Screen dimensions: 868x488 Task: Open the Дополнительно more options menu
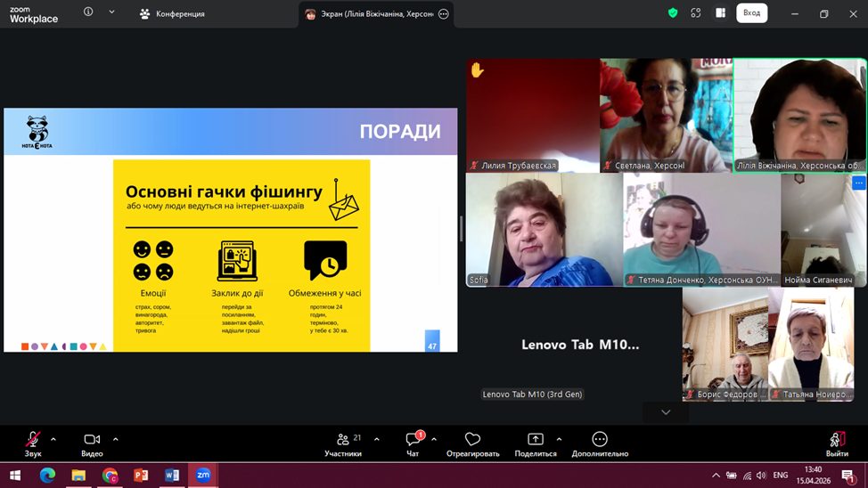(600, 440)
